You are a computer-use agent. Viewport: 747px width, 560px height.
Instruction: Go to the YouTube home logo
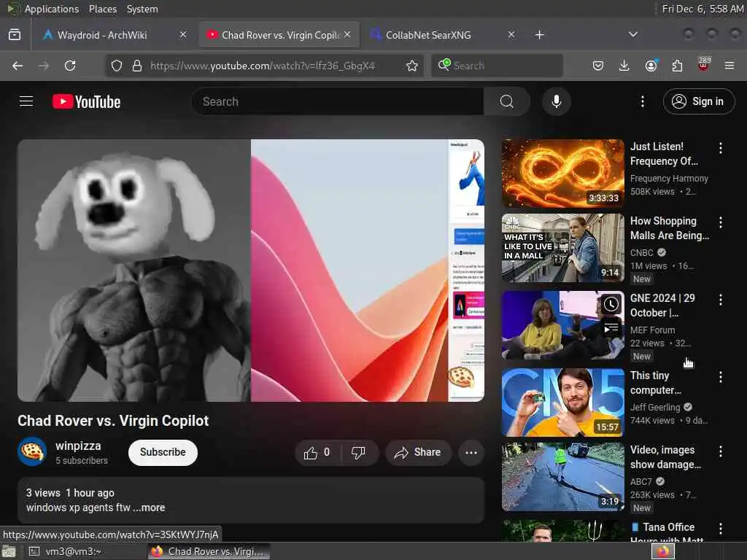coord(86,101)
